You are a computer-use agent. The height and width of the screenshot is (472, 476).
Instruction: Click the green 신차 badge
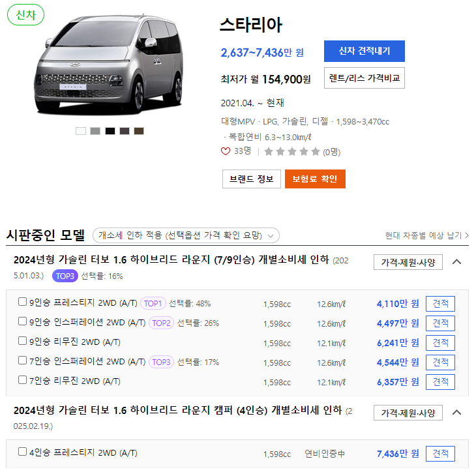26,14
